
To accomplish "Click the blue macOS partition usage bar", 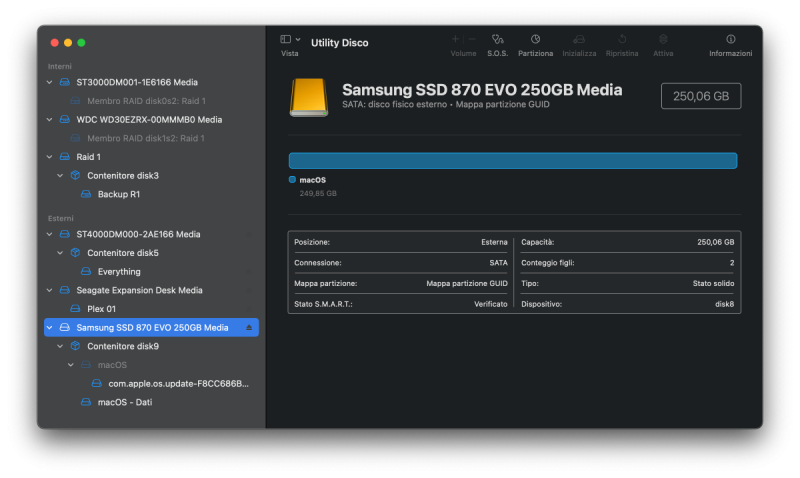I will click(512, 160).
